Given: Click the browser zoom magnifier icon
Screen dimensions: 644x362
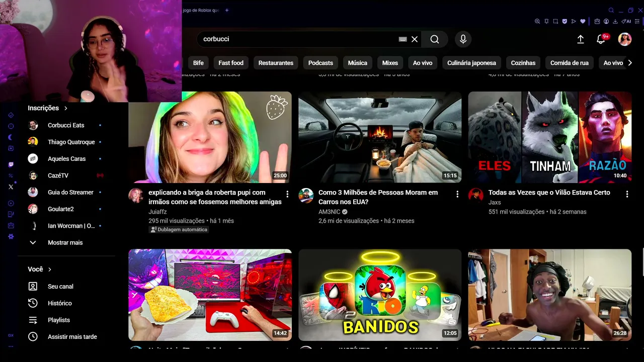Looking at the screenshot, I should 537,22.
